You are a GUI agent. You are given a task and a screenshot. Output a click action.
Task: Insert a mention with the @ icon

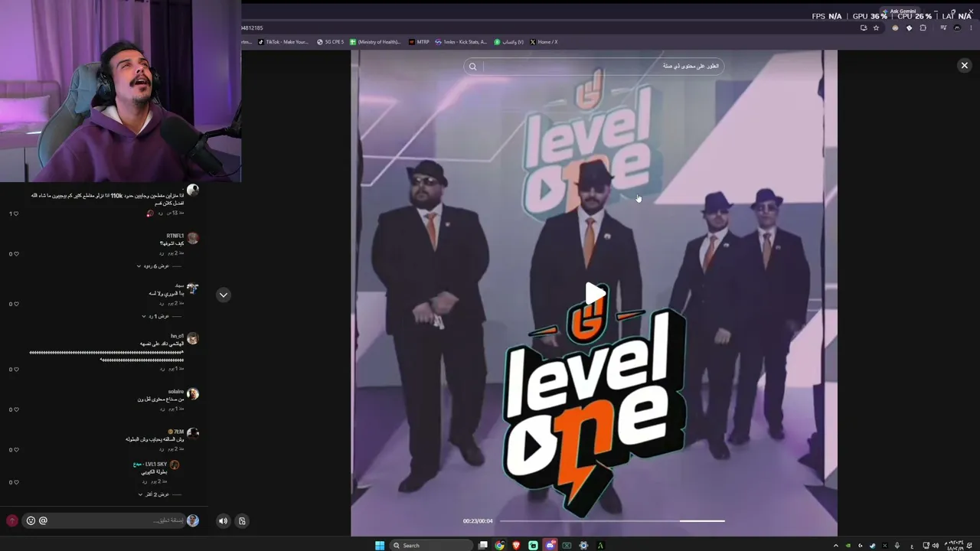point(43,520)
